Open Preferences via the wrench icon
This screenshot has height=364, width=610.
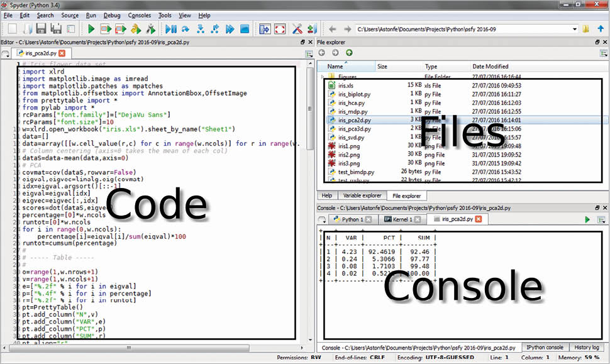coord(296,29)
